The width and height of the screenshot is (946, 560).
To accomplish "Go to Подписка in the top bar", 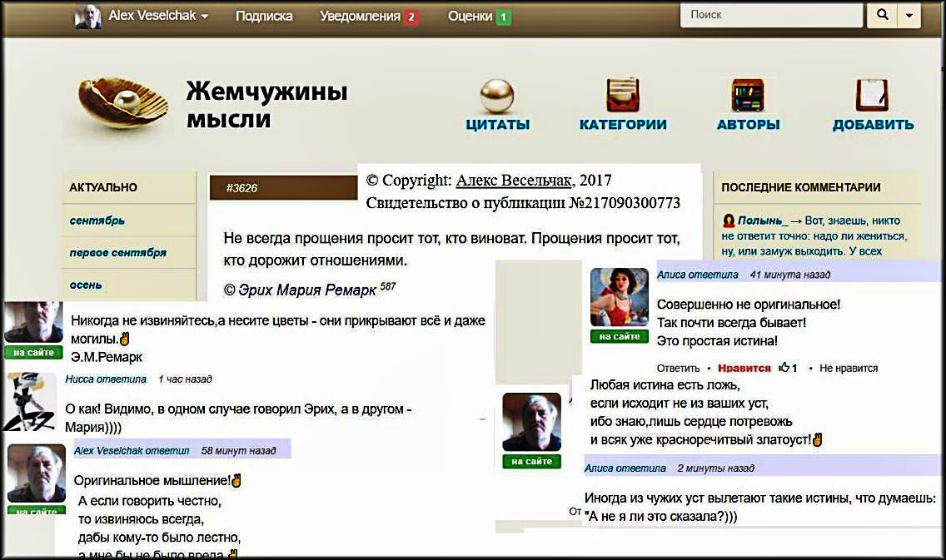I will pos(264,17).
